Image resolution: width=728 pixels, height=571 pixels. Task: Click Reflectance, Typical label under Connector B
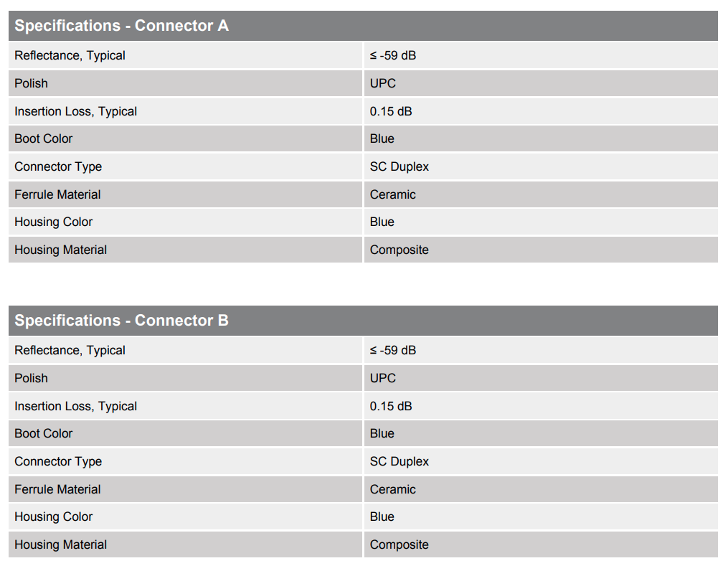pos(70,350)
